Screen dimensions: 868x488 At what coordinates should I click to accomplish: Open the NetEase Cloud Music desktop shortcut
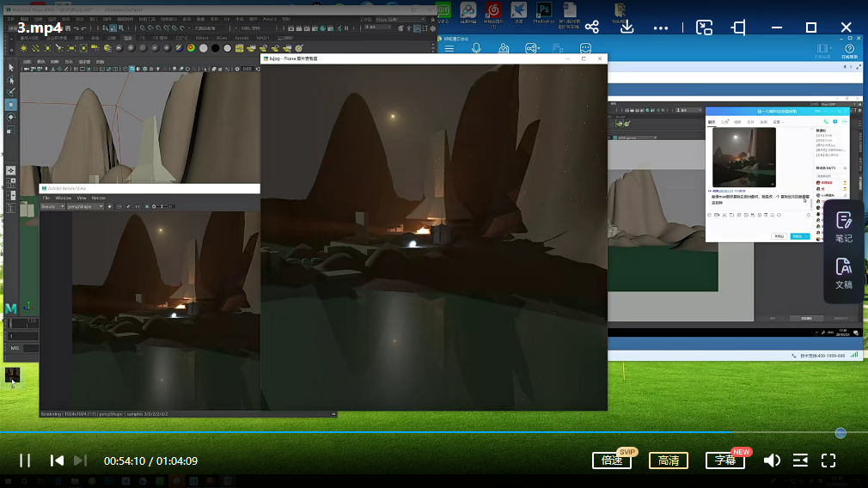pyautogui.click(x=493, y=14)
